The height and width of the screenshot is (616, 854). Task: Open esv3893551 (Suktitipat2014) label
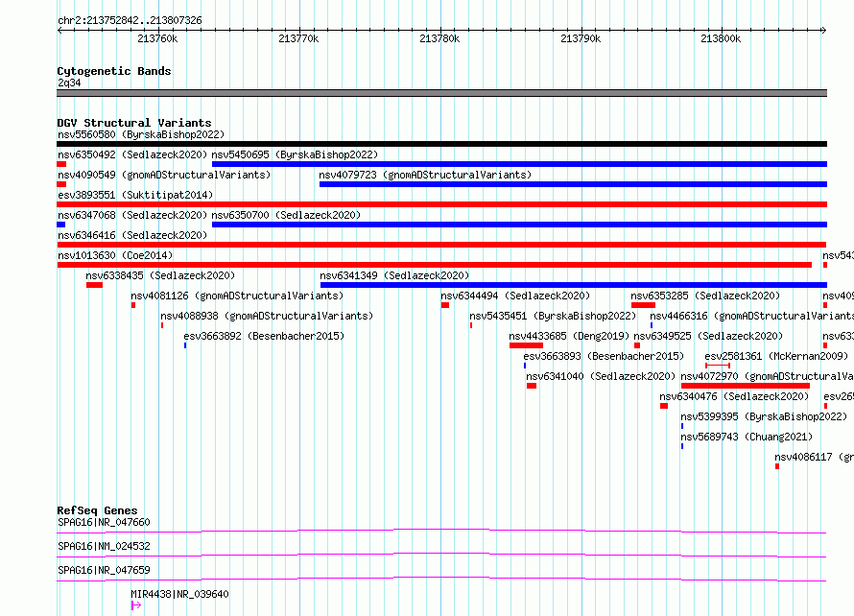(135, 195)
